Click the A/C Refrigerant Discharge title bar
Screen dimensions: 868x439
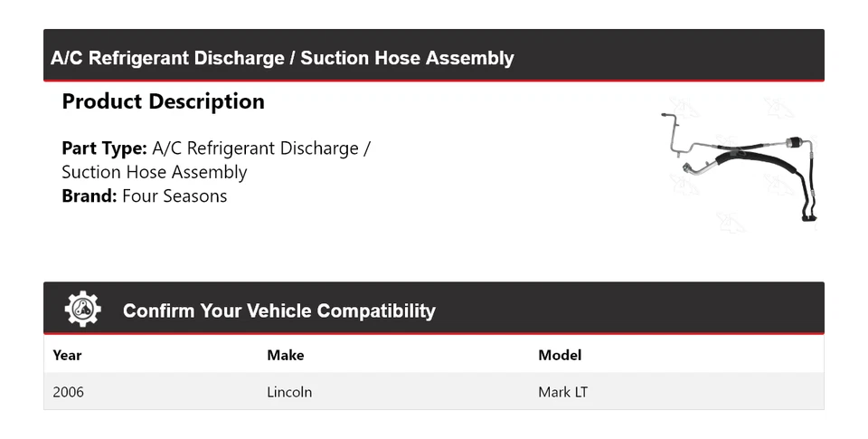[x=282, y=58]
